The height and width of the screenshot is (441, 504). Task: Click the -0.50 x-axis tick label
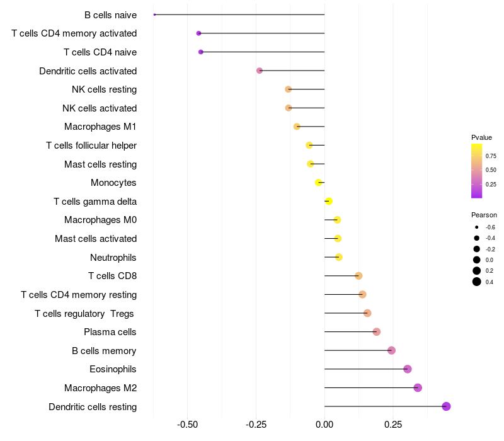click(x=187, y=425)
